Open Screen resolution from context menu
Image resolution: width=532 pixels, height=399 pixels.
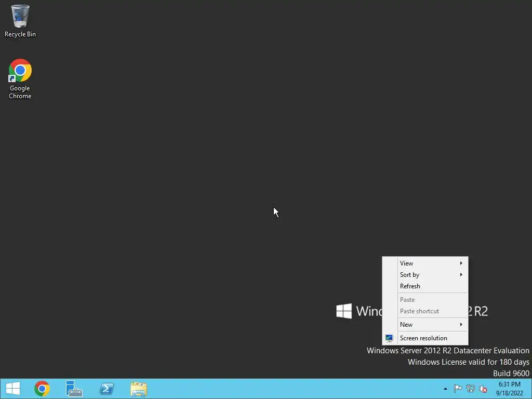pos(425,338)
